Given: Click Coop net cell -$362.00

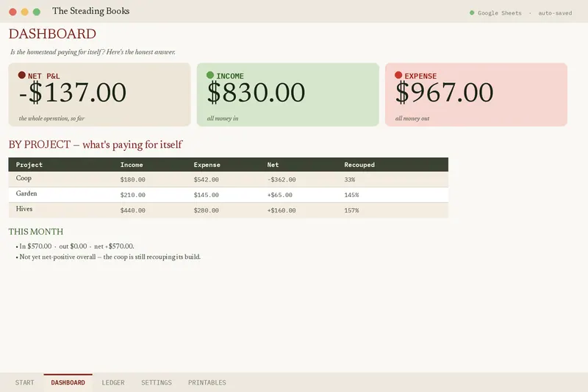Looking at the screenshot, I should coord(282,179).
